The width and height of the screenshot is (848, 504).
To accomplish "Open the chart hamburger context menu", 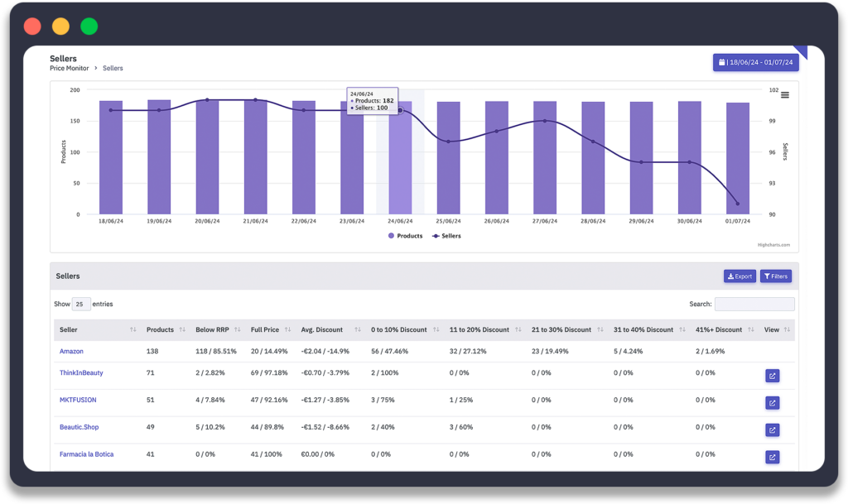I will pyautogui.click(x=785, y=95).
